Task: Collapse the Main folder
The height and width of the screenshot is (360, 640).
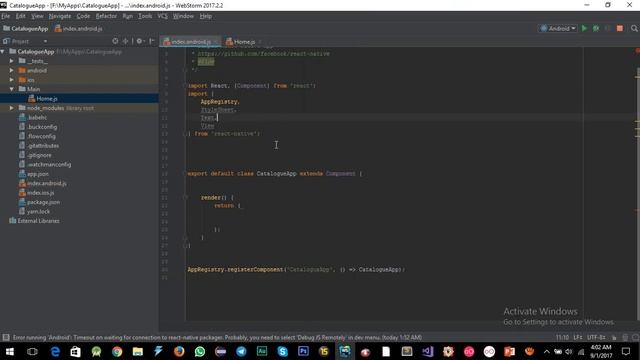Action: tap(12, 89)
